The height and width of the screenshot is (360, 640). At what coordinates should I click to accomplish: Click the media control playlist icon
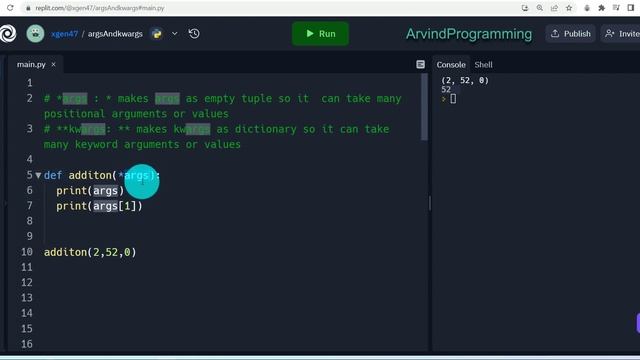tap(616, 8)
